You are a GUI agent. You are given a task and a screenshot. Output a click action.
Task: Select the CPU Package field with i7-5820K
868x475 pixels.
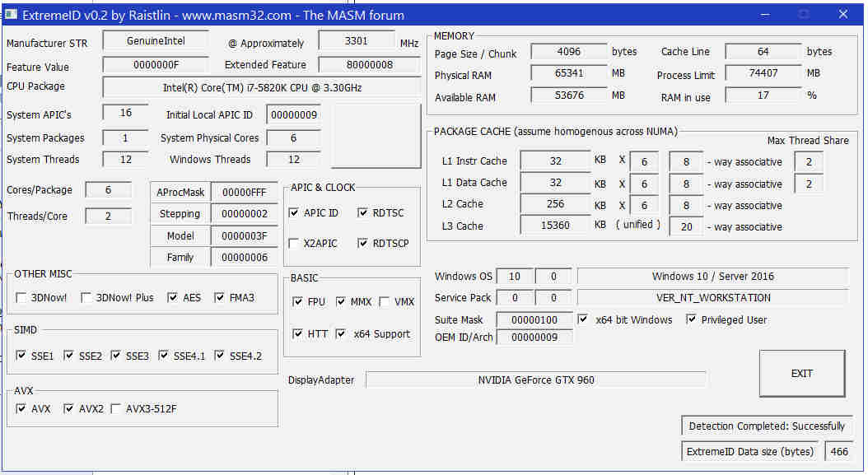coord(262,87)
